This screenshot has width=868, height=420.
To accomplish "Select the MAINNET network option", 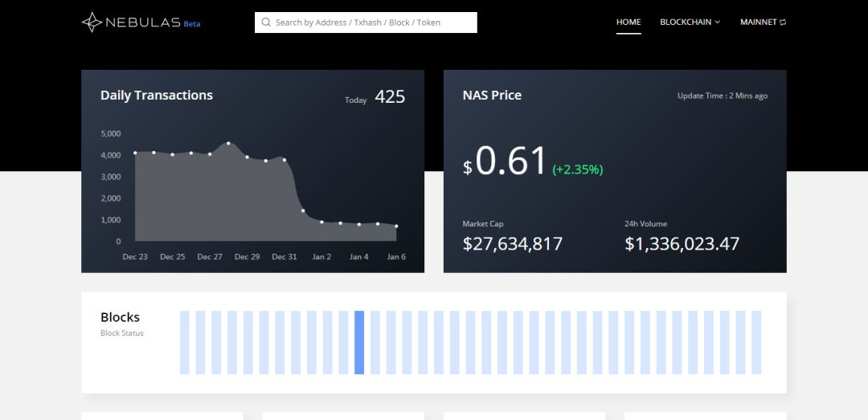I will click(763, 22).
